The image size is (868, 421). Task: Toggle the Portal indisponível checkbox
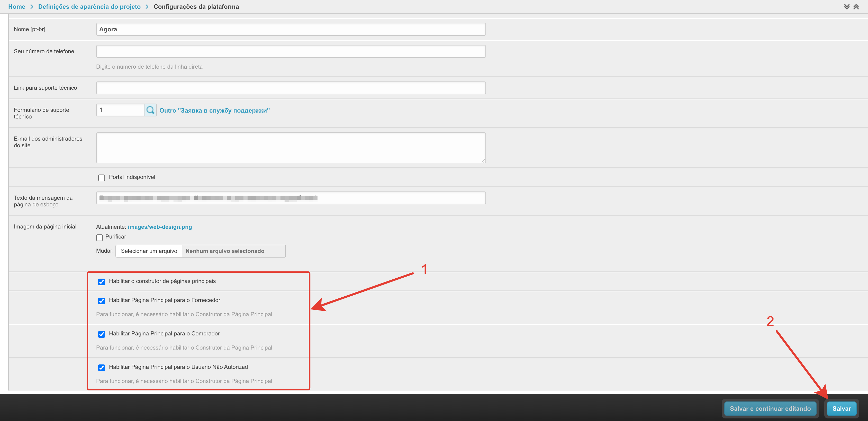101,178
